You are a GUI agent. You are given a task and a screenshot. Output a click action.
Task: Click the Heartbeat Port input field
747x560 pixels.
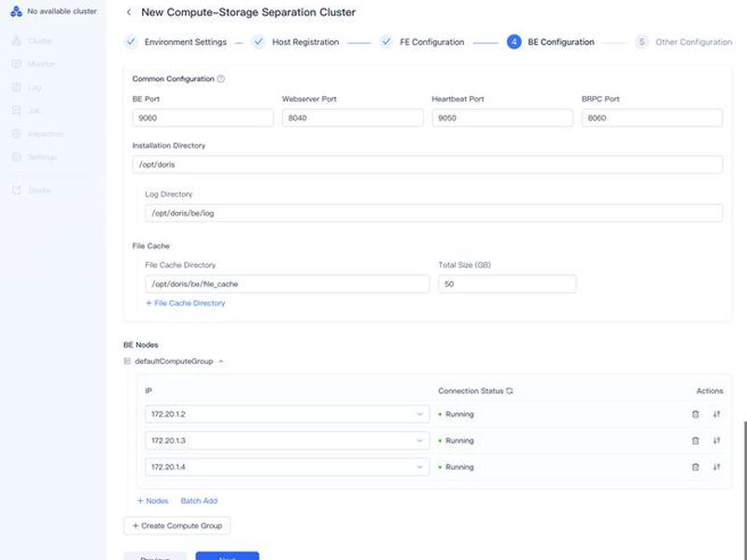(502, 119)
